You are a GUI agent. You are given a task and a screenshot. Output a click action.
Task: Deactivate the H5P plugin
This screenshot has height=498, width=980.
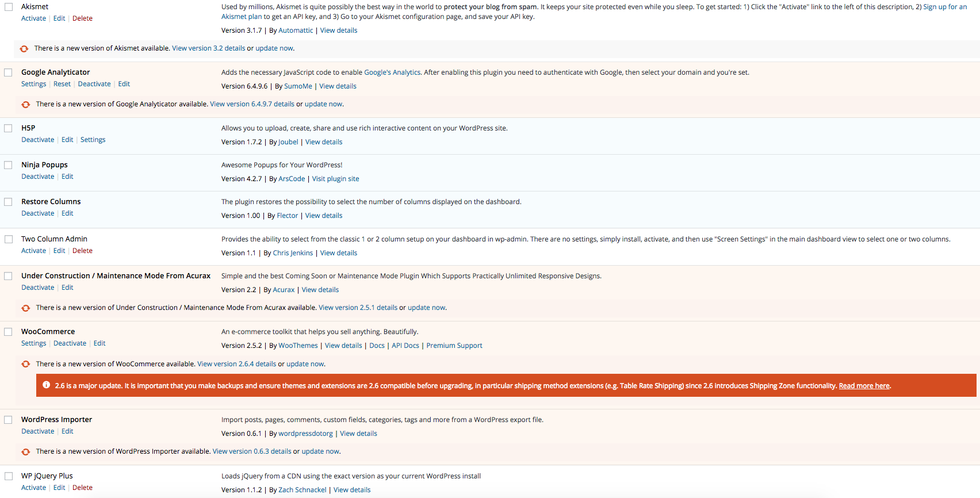coord(37,140)
